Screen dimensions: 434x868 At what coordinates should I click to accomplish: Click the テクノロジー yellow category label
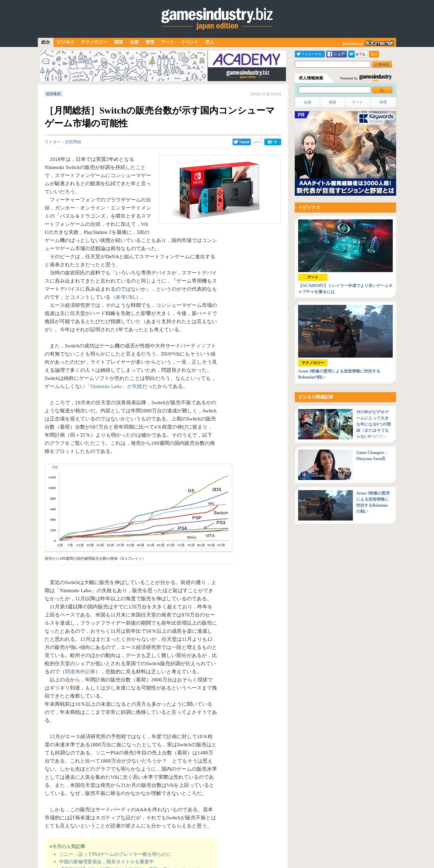313,363
